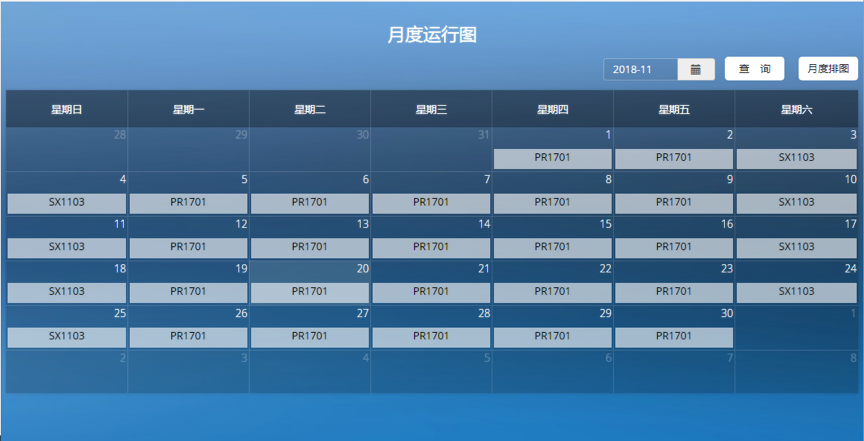
Task: Click the dimmed day 8 of next month
Action: [854, 358]
